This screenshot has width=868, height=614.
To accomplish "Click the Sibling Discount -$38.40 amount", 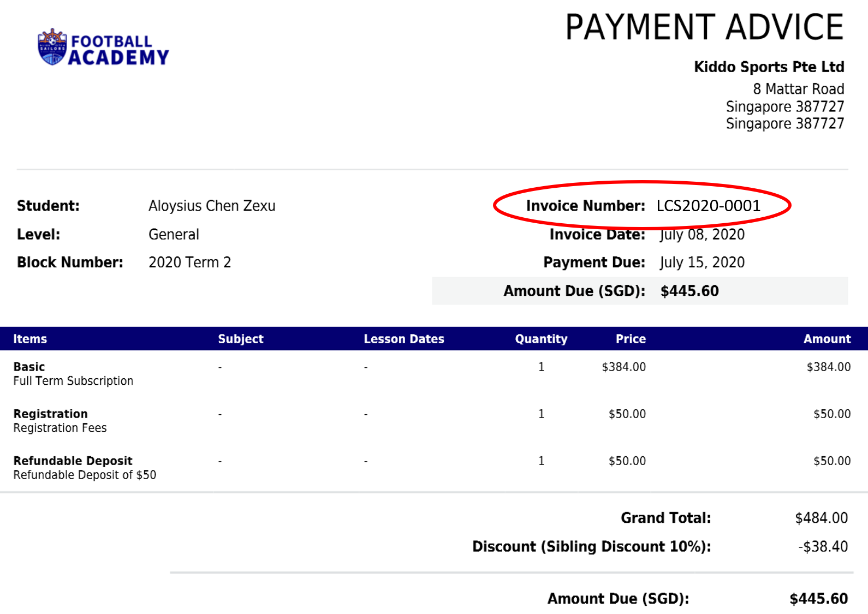I will click(823, 546).
